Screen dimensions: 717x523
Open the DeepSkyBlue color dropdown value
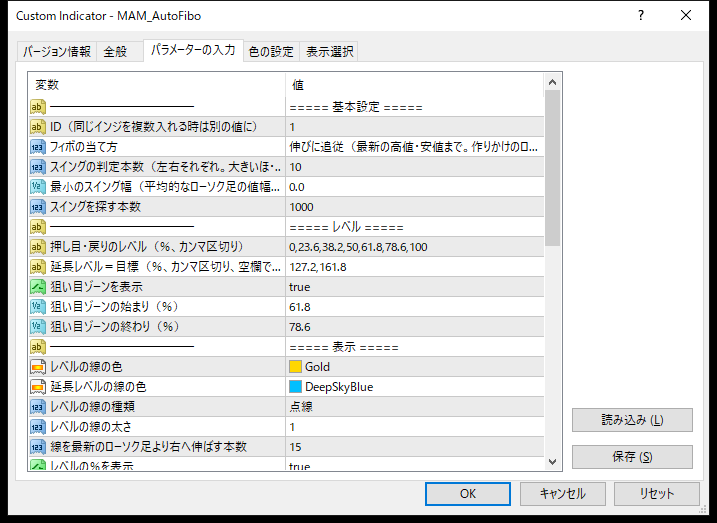(x=415, y=387)
